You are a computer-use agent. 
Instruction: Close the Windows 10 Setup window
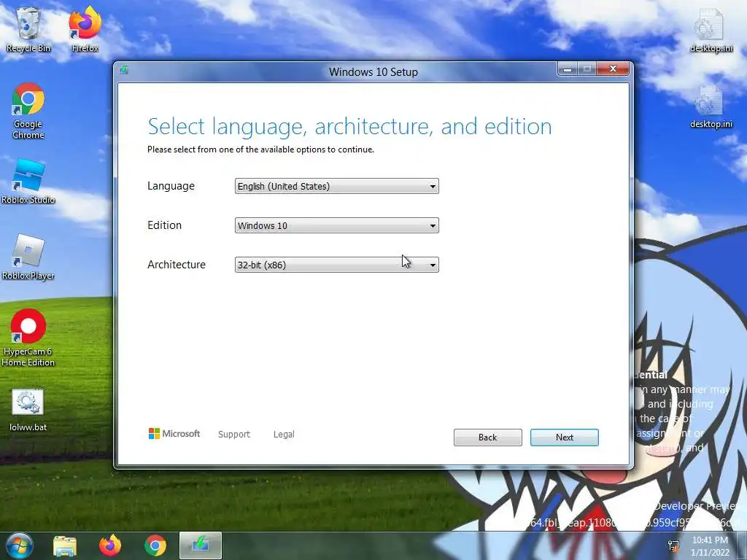(x=613, y=69)
